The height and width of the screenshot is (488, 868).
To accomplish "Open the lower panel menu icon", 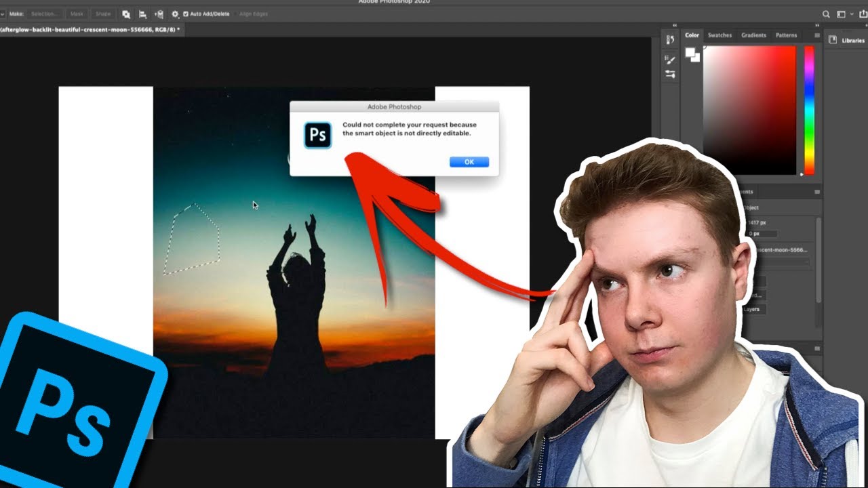I will (816, 350).
